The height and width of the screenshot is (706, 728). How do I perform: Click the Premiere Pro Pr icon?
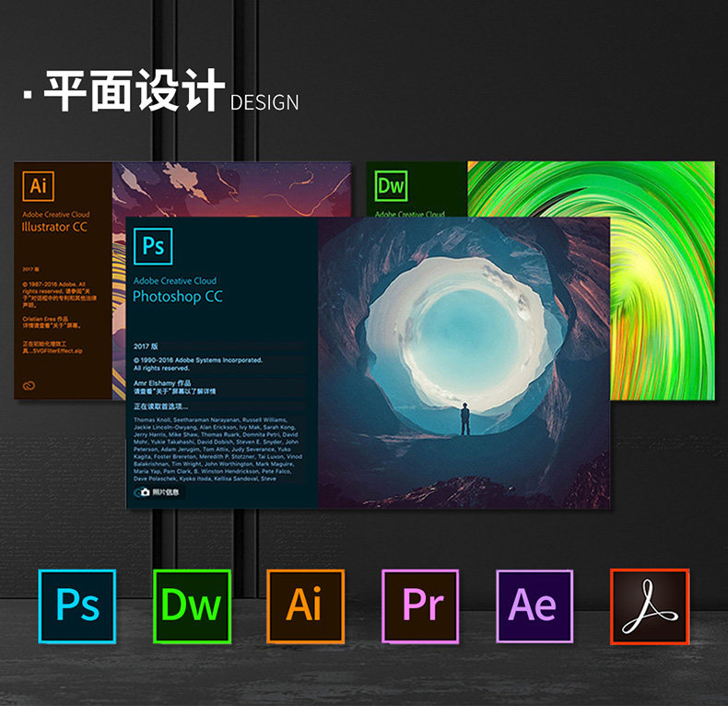point(420,606)
